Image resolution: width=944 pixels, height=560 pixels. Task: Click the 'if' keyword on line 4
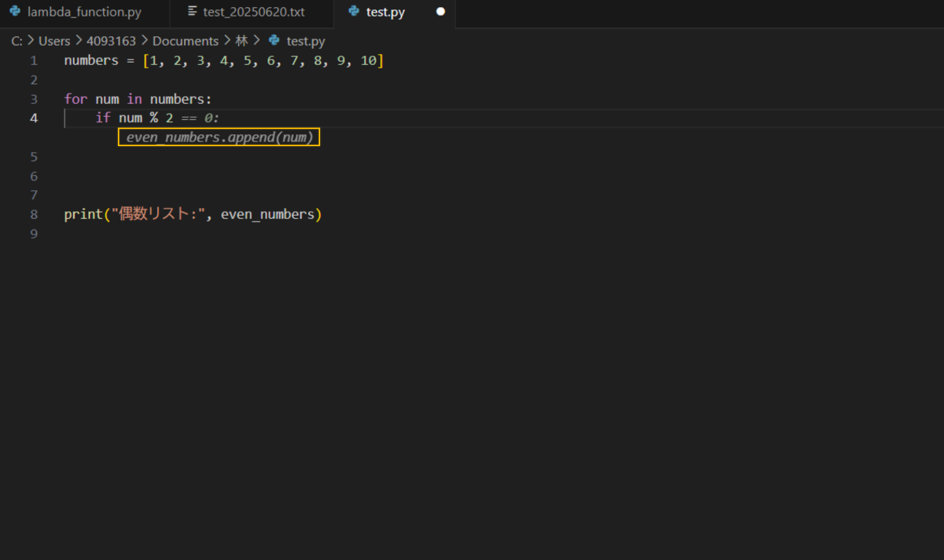103,118
